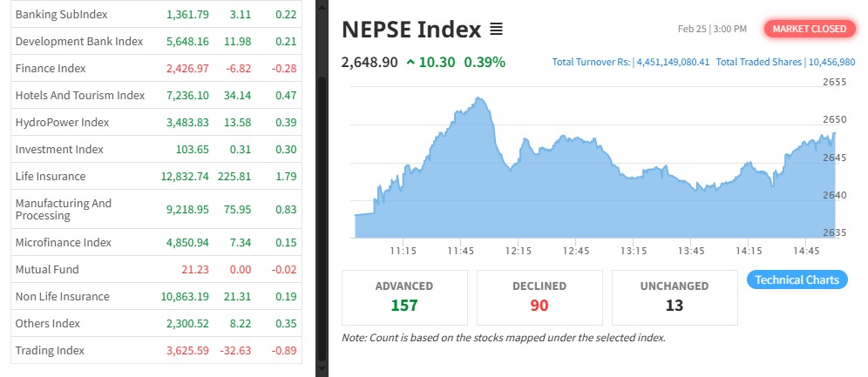Open the NEPSE Index hamburger menu icon
The width and height of the screenshot is (868, 377).
(x=496, y=30)
